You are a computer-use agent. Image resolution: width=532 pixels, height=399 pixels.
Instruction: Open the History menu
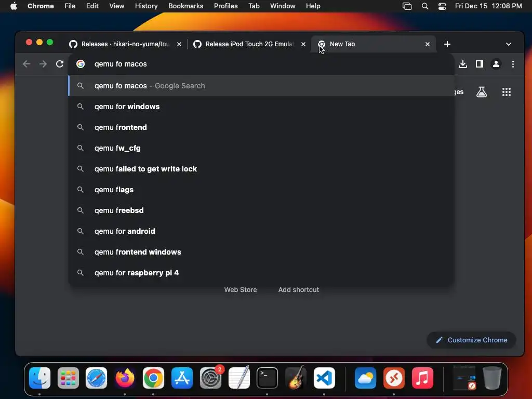[x=146, y=6]
